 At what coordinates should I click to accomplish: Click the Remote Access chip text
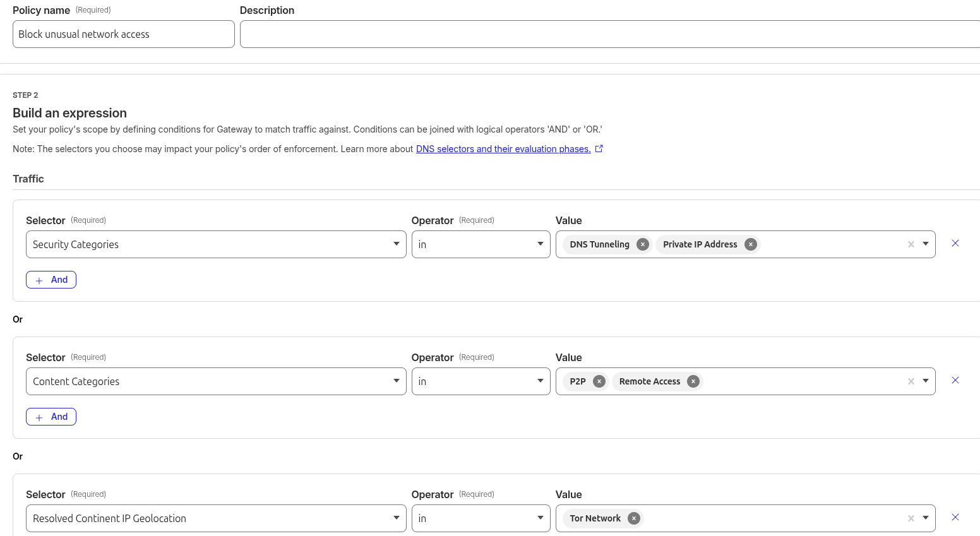tap(650, 381)
